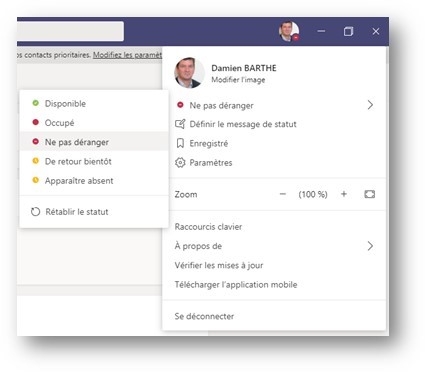Click the gear icon beside Paramètres
Viewport: 425px width, 372px height.
(180, 163)
